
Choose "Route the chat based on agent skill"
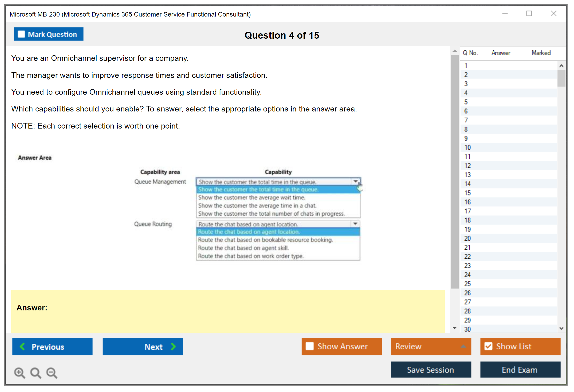243,248
